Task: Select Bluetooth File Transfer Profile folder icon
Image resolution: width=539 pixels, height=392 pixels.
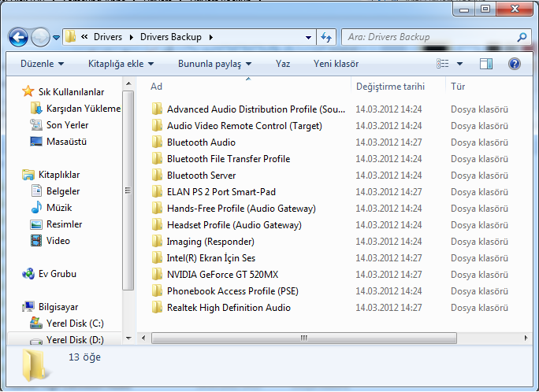Action: [157, 158]
